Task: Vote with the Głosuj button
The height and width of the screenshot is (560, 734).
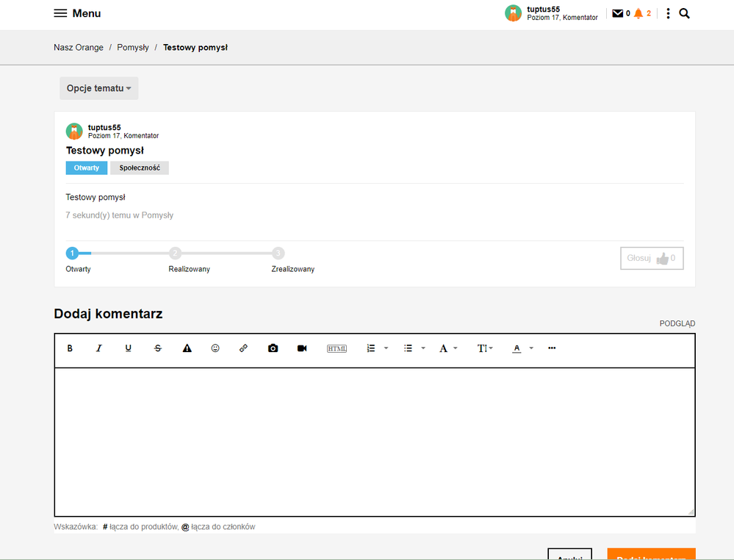Action: coord(651,258)
